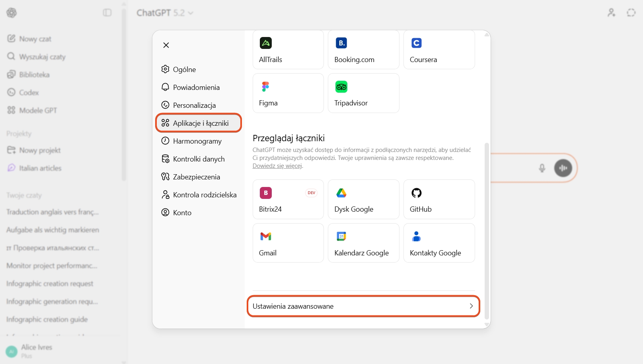Open the Kontakty Google connector
Image resolution: width=643 pixels, height=364 pixels.
click(x=439, y=243)
